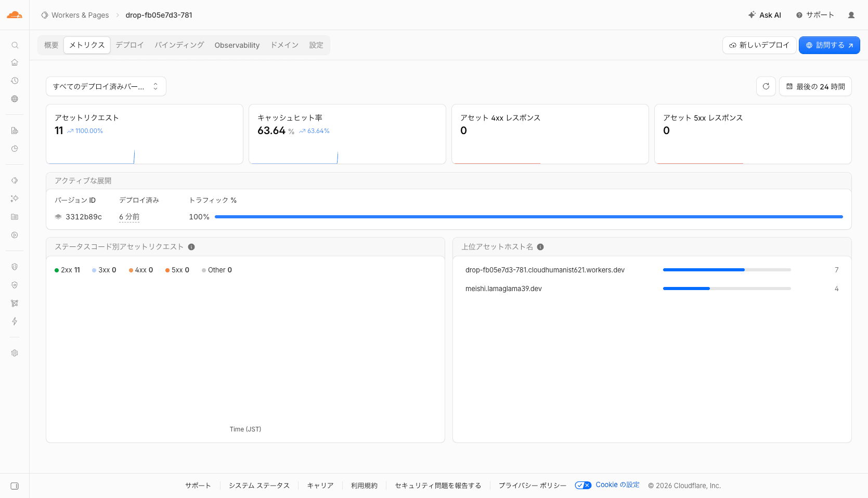Click hostname drop-fb05e7d3-781.cloudhumanist621.workers.dev
The image size is (868, 498).
pos(545,270)
